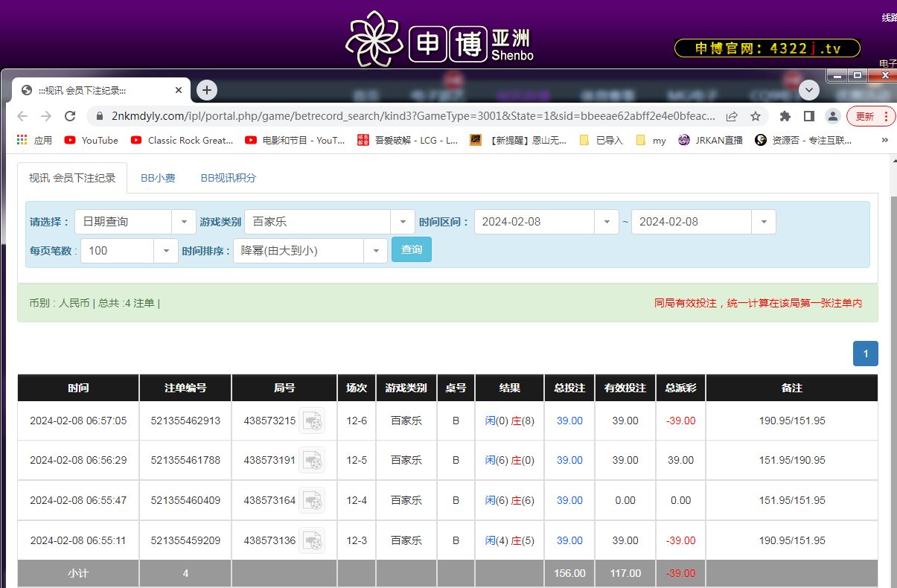
Task: Open the 时间排序 降幂 dropdown
Action: 375,251
